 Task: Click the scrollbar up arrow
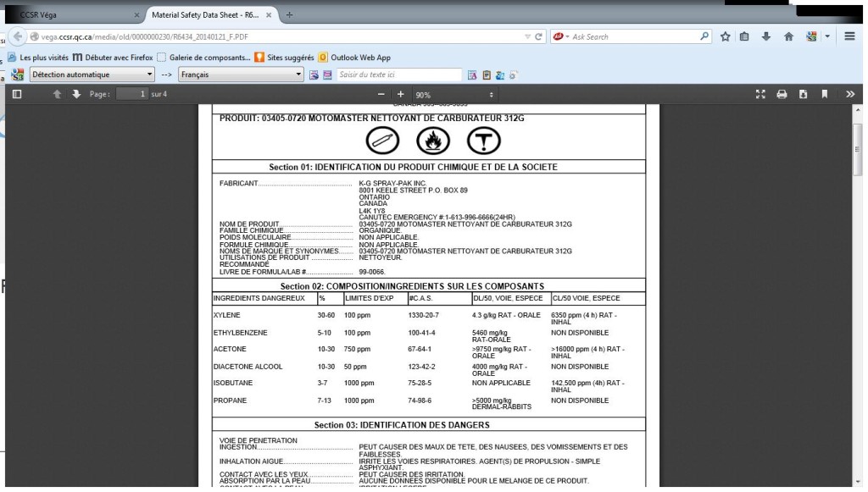(x=858, y=109)
